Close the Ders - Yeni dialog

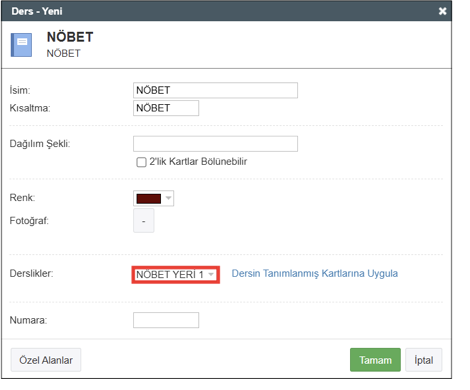point(442,11)
